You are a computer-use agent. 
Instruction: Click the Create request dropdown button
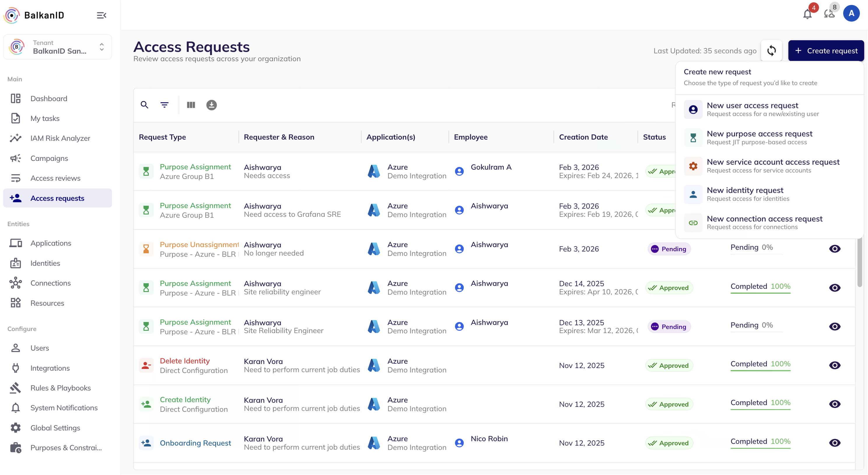coord(826,51)
